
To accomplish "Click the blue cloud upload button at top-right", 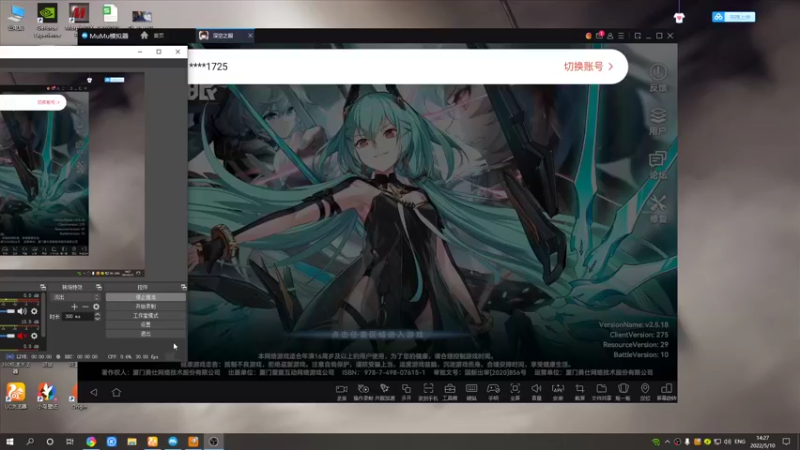I will point(733,17).
